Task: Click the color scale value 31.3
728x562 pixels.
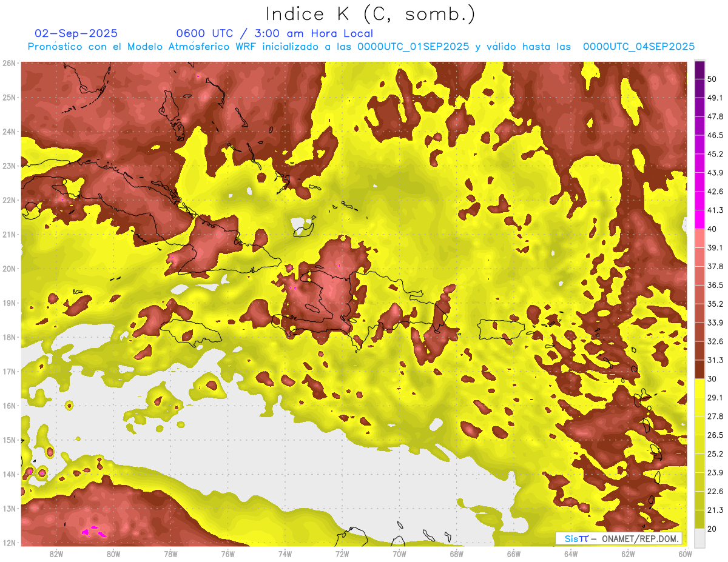Action: pos(715,360)
